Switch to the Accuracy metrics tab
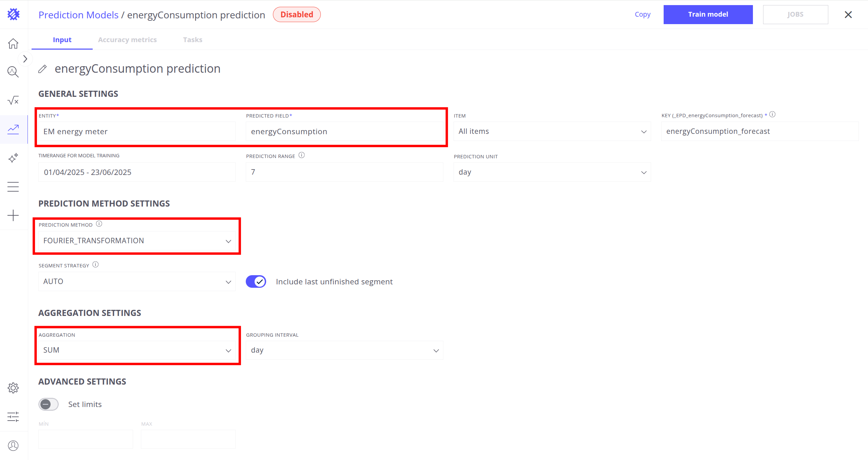Viewport: 868px width, 460px height. (x=127, y=40)
